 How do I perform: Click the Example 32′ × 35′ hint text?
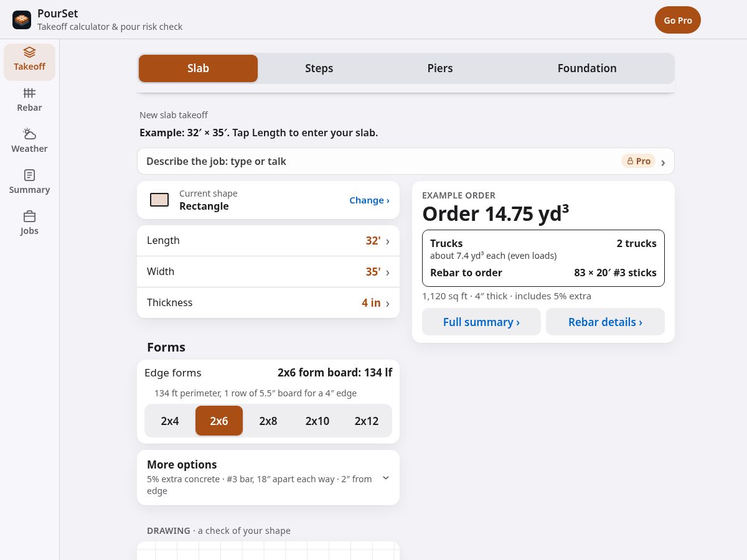click(258, 133)
